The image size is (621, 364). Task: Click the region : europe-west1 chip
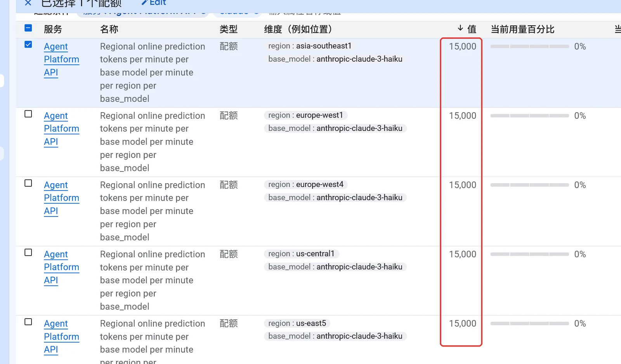pyautogui.click(x=305, y=115)
